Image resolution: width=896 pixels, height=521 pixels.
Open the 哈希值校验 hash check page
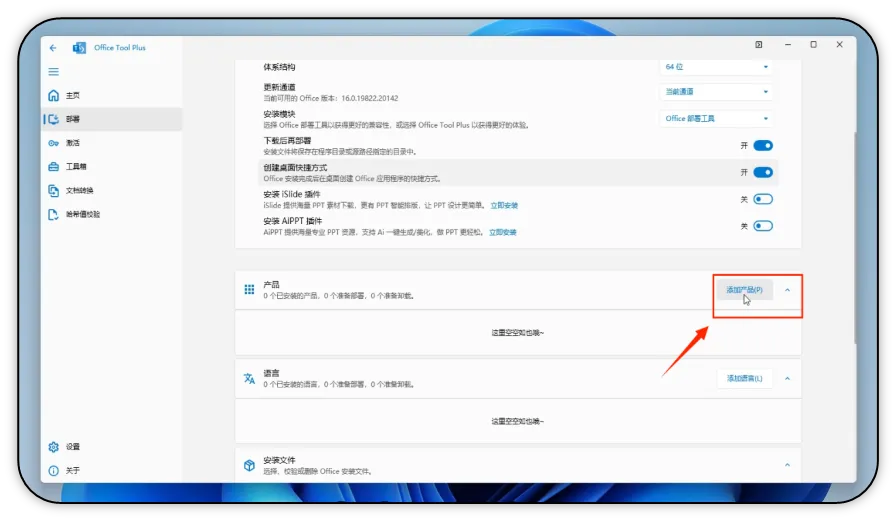pos(112,214)
